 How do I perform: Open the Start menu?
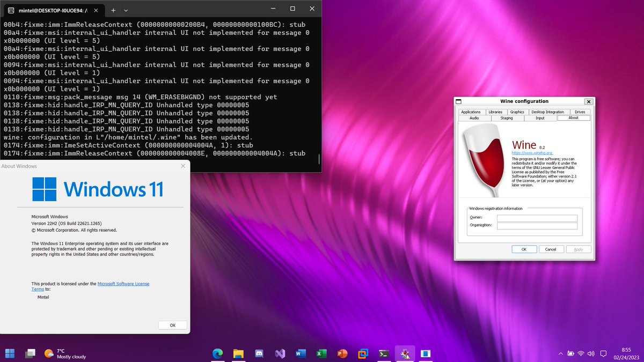[10, 353]
